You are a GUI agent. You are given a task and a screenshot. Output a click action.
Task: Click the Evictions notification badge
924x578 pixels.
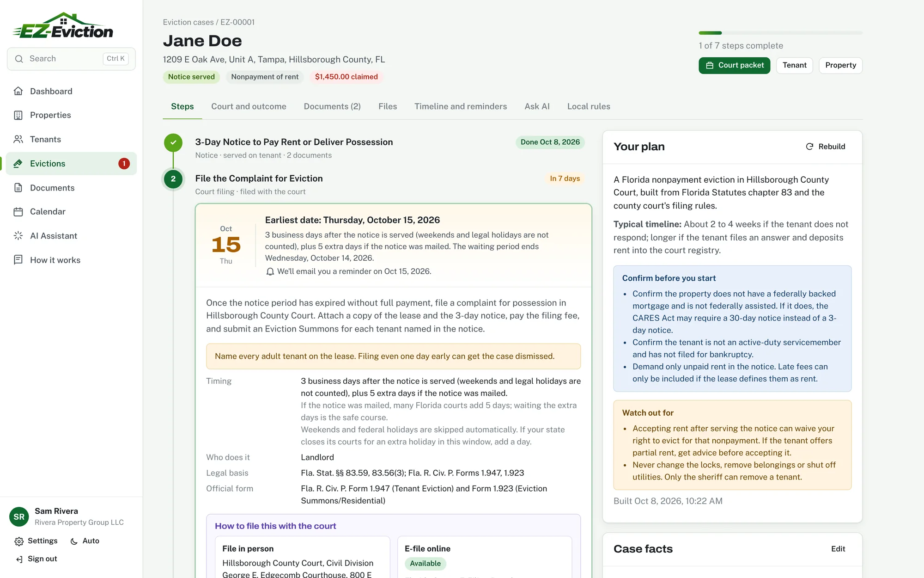[x=124, y=164]
